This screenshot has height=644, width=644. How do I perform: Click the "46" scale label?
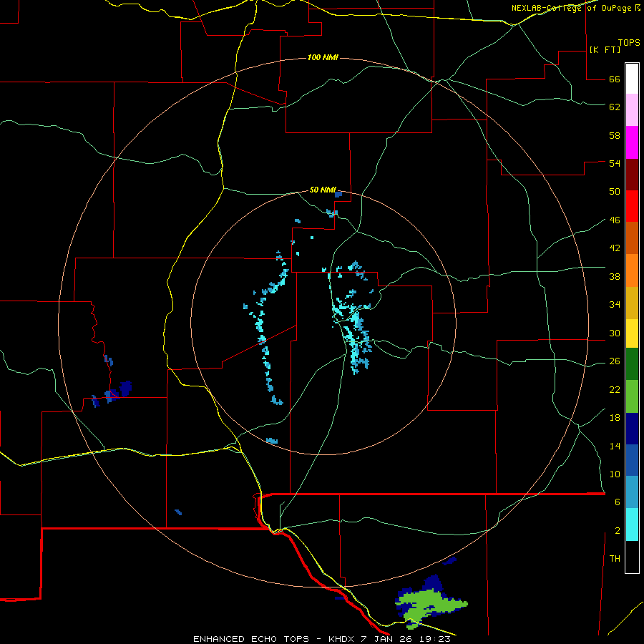615,220
